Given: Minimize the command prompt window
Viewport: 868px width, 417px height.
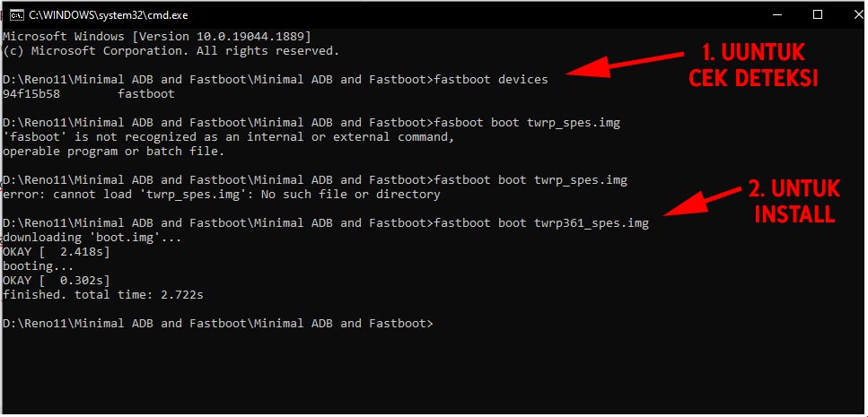Looking at the screenshot, I should pyautogui.click(x=776, y=14).
